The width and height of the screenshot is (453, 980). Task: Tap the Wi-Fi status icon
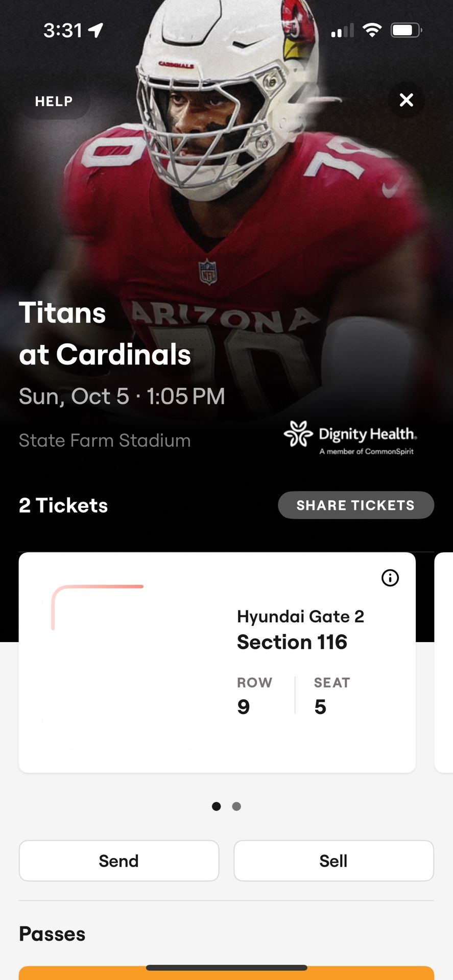372,30
